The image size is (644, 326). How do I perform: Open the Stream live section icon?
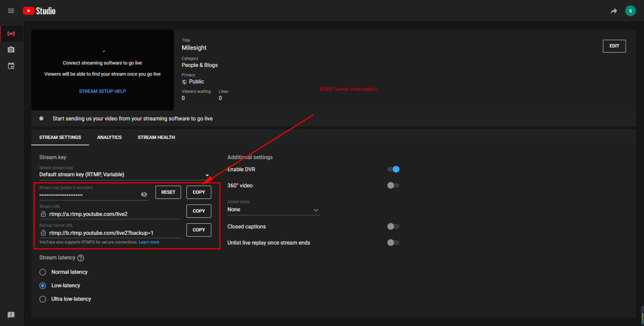(11, 34)
